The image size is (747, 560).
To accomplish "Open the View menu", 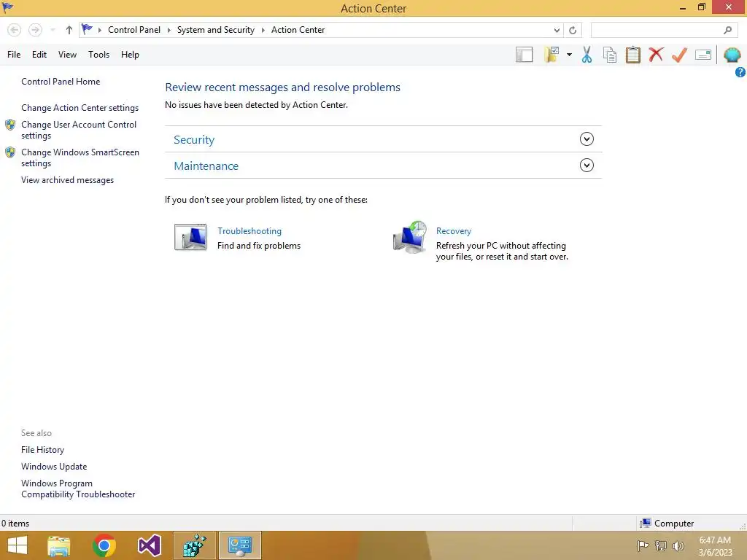I will pos(67,55).
